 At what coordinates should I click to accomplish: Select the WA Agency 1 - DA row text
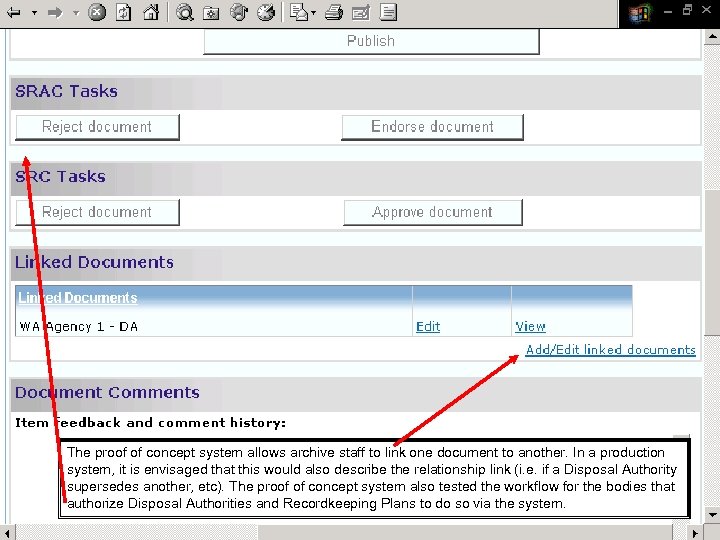[79, 327]
